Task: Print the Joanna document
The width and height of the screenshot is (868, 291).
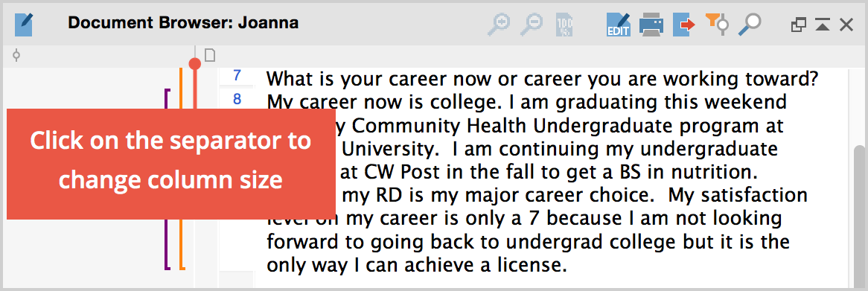Action: [x=651, y=25]
